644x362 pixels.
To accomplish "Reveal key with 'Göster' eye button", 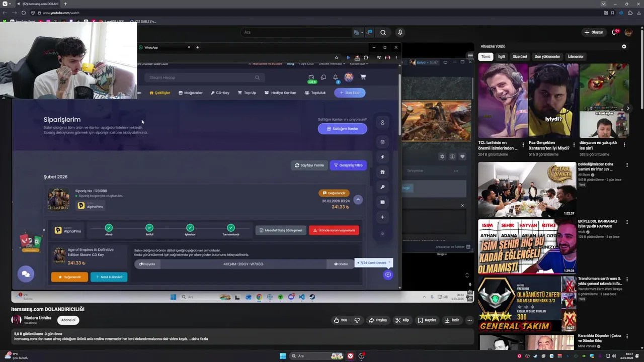I will (341, 264).
